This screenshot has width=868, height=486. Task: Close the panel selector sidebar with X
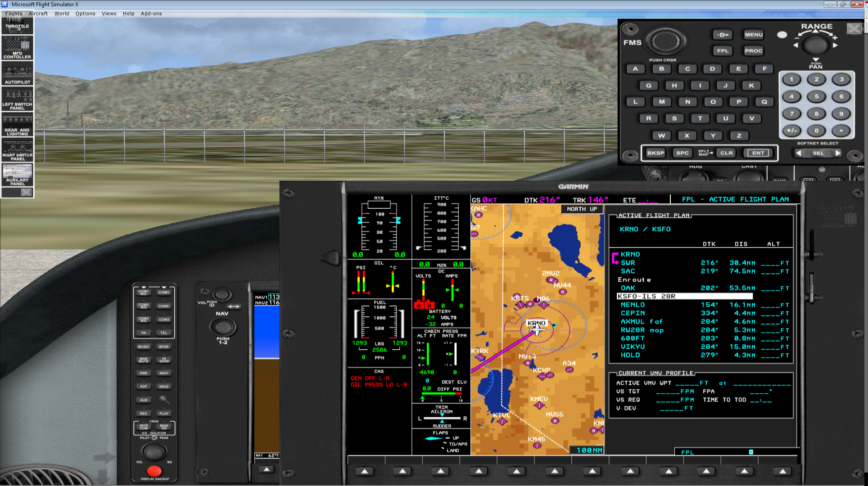[26, 193]
